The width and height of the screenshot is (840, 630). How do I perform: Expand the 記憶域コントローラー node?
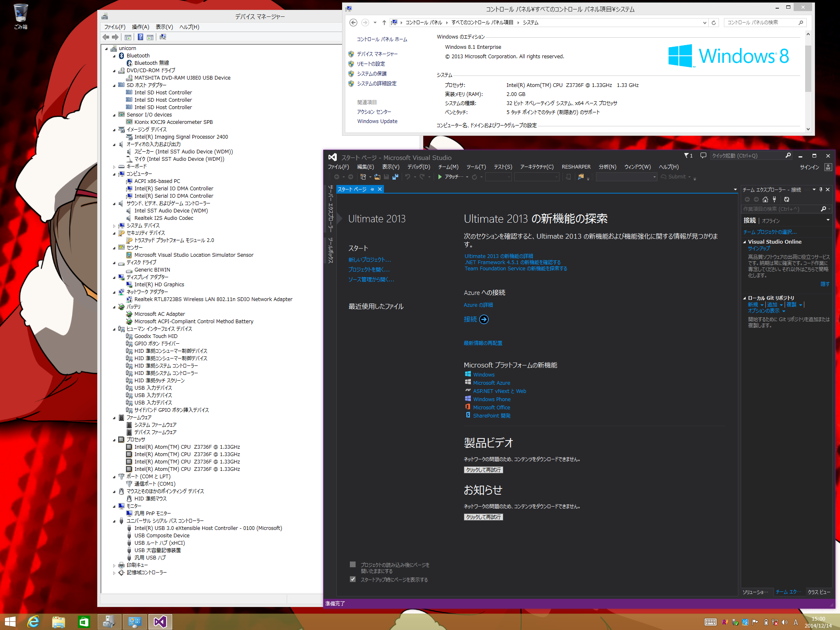click(x=114, y=573)
